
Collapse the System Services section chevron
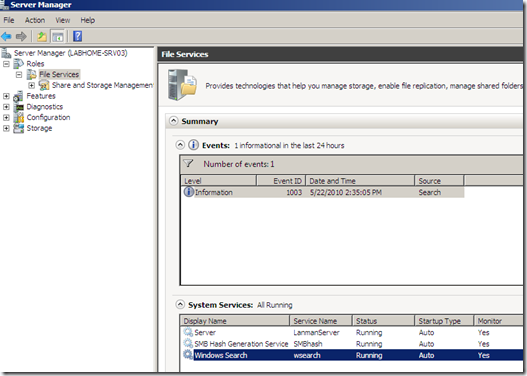coord(180,305)
